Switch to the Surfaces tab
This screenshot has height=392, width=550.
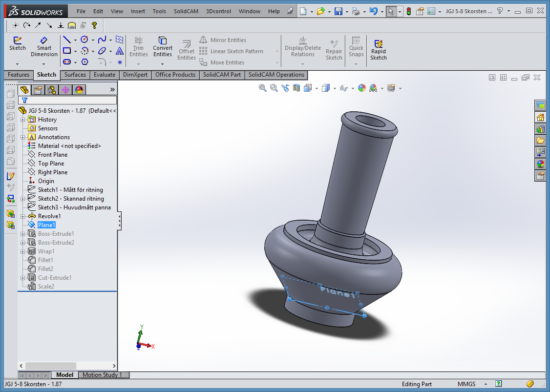coord(75,75)
